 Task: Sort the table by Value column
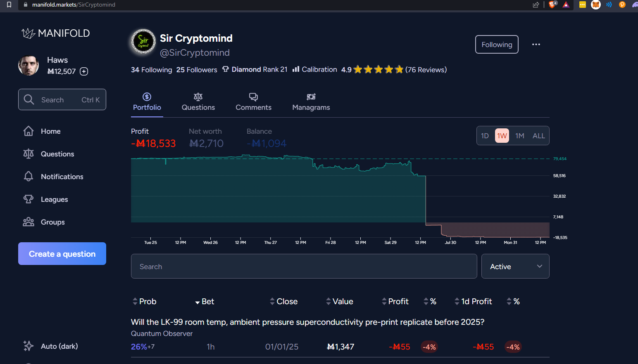pyautogui.click(x=340, y=301)
